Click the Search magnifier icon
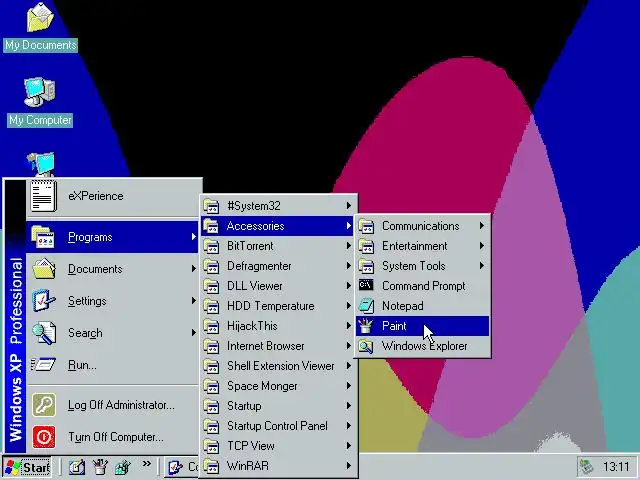The height and width of the screenshot is (480, 640). (44, 333)
